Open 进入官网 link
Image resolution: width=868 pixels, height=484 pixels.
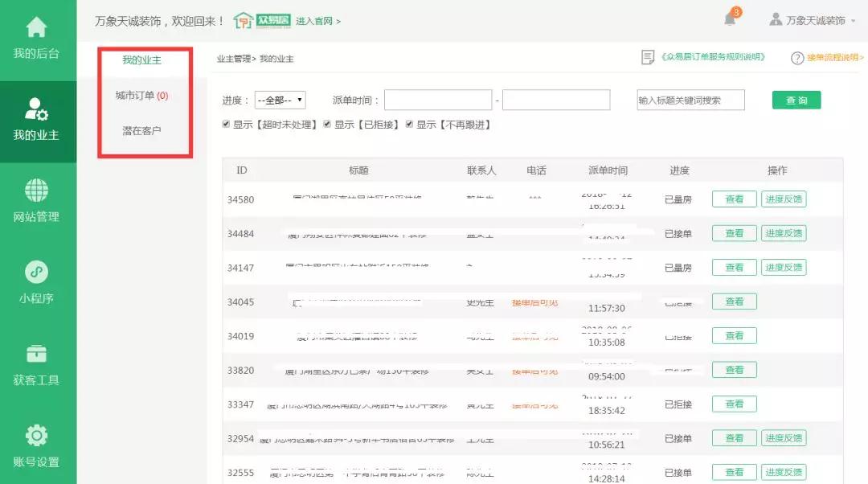pyautogui.click(x=317, y=21)
